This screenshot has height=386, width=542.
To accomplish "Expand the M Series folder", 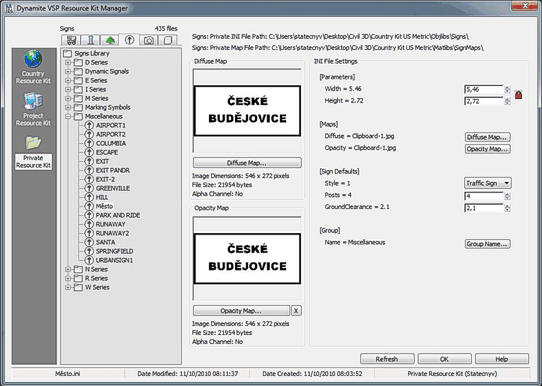I will point(68,98).
